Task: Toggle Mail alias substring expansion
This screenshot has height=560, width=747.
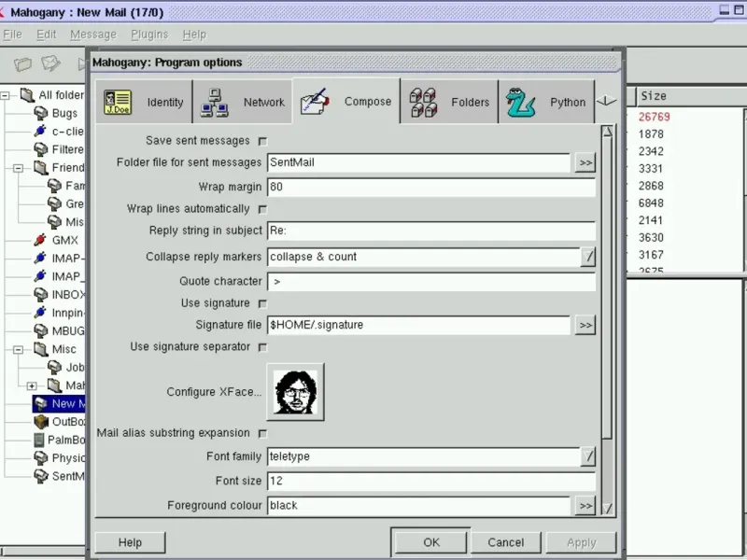Action: [x=262, y=434]
